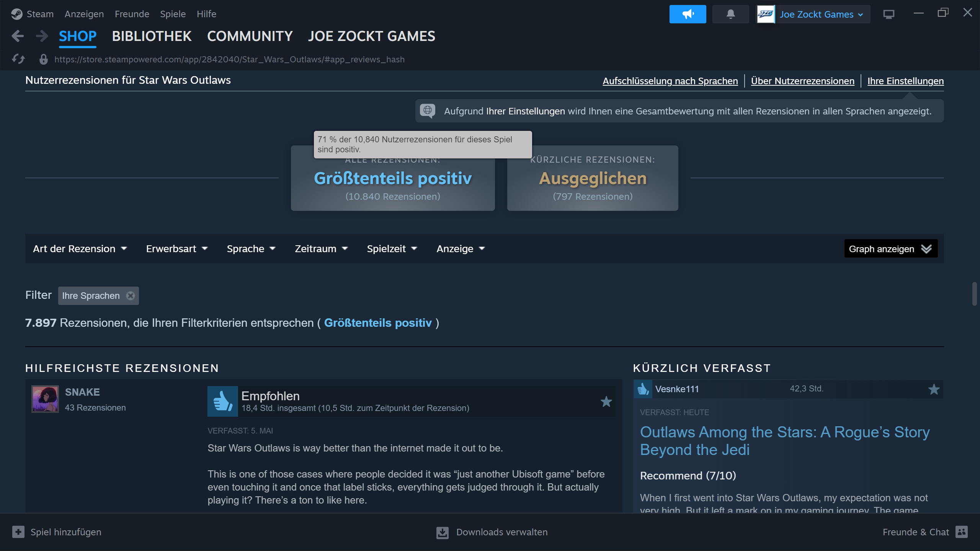Expand the Anzeige dropdown

461,249
